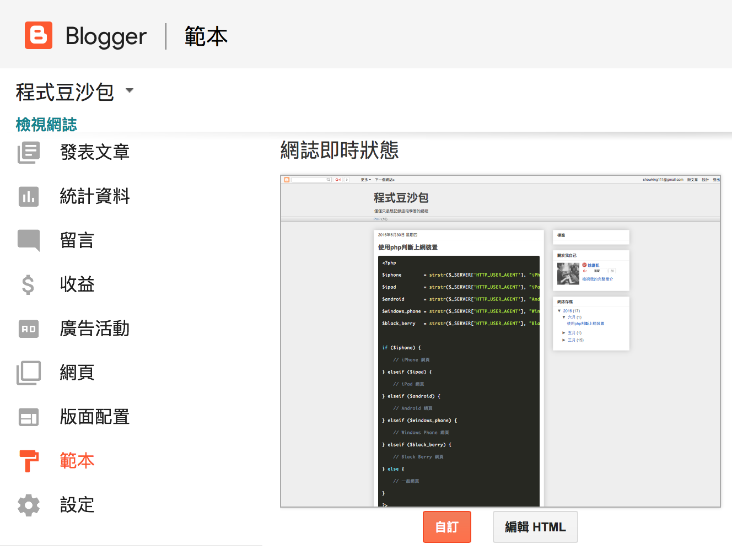Click the 統計資料 bar chart icon
Image resolution: width=732 pixels, height=560 pixels.
click(x=29, y=196)
